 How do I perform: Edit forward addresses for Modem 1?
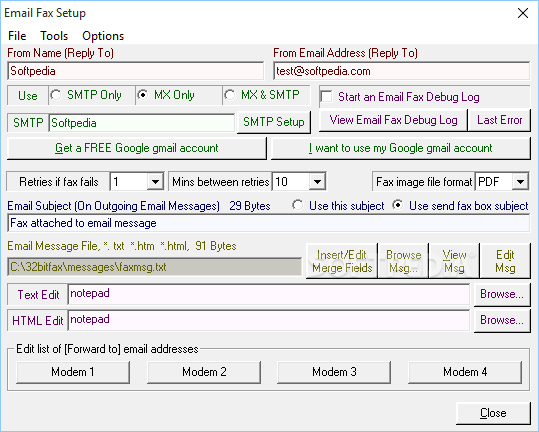[x=73, y=372]
